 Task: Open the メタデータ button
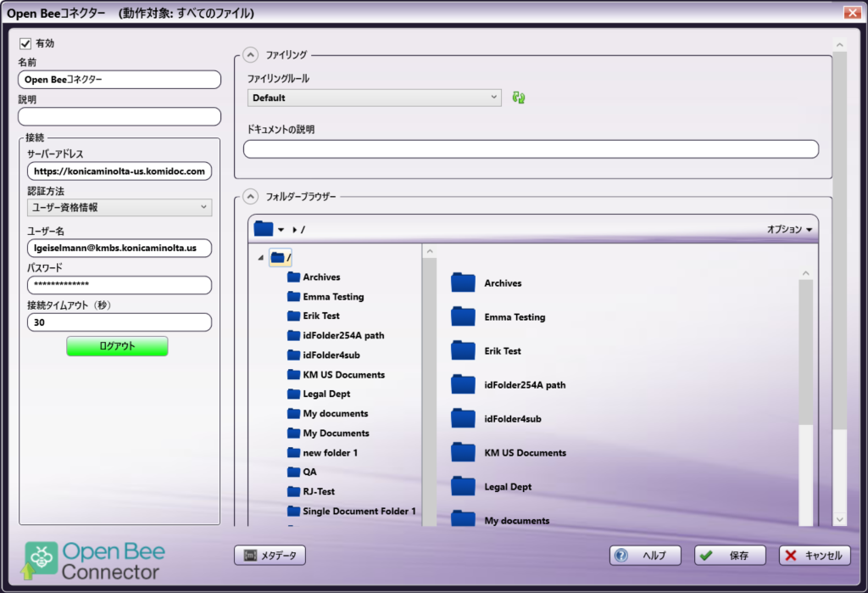[x=270, y=556]
